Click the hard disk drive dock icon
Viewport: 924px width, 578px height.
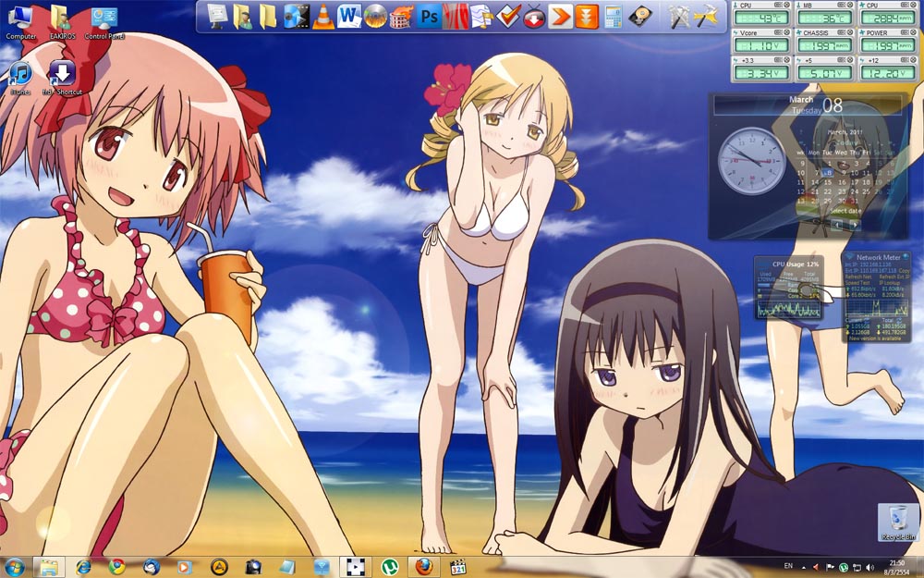pos(640,17)
